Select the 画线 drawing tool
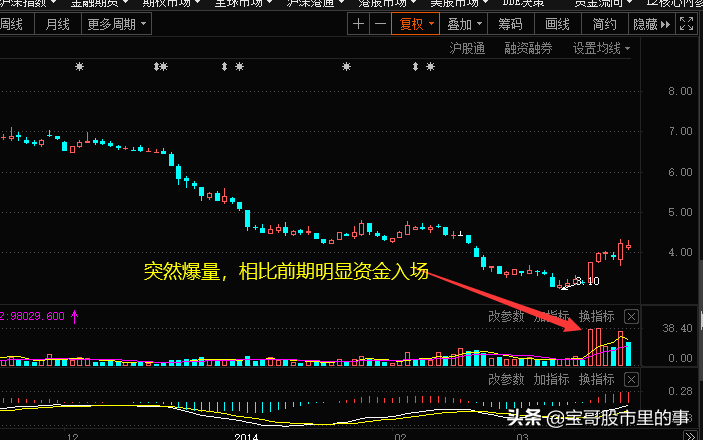This screenshot has width=703, height=440. pyautogui.click(x=558, y=24)
